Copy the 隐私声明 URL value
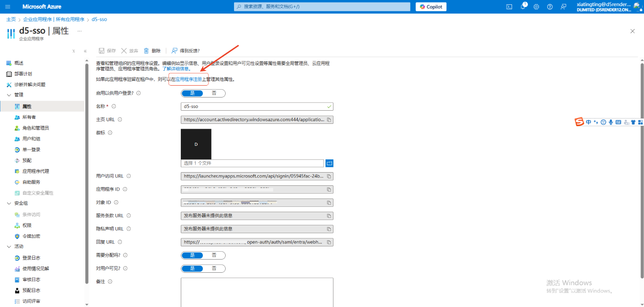This screenshot has height=307, width=644. (329, 229)
